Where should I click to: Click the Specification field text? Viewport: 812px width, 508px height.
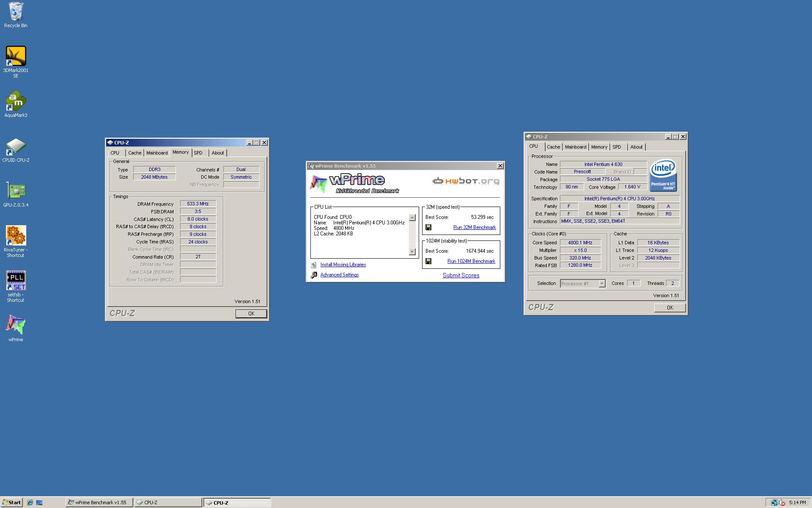[x=620, y=199]
